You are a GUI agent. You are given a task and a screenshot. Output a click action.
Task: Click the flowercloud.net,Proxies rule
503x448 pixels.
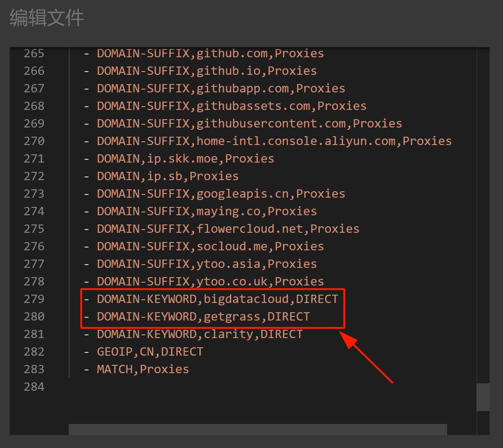[228, 229]
